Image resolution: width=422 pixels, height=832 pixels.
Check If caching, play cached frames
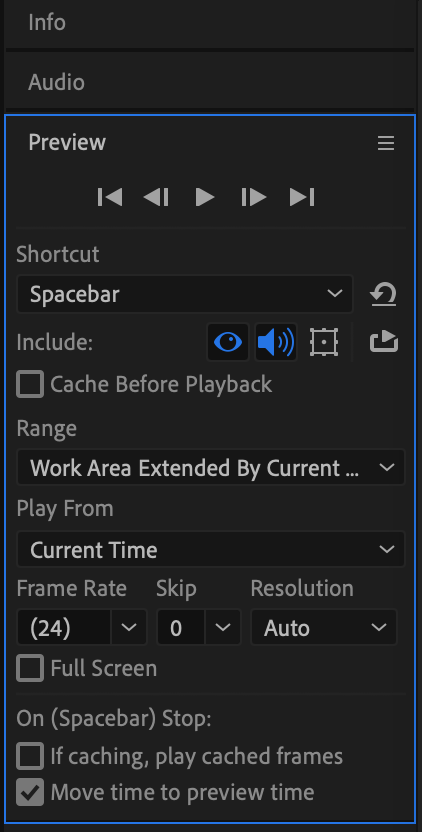pyautogui.click(x=30, y=756)
